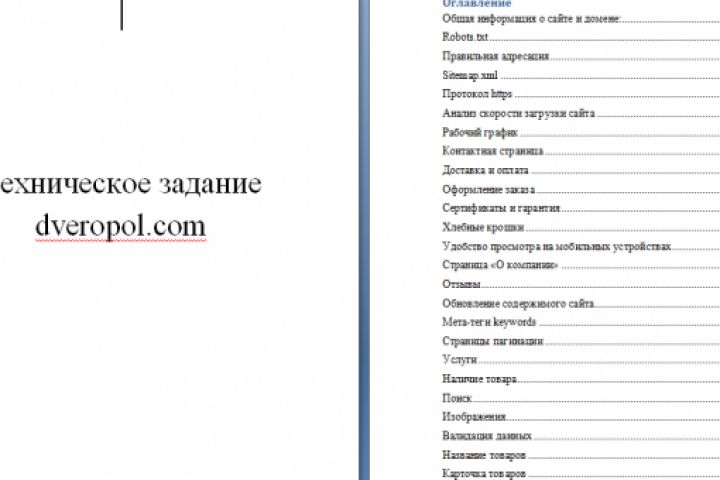Click the 'Рабочий график' entry

(480, 132)
